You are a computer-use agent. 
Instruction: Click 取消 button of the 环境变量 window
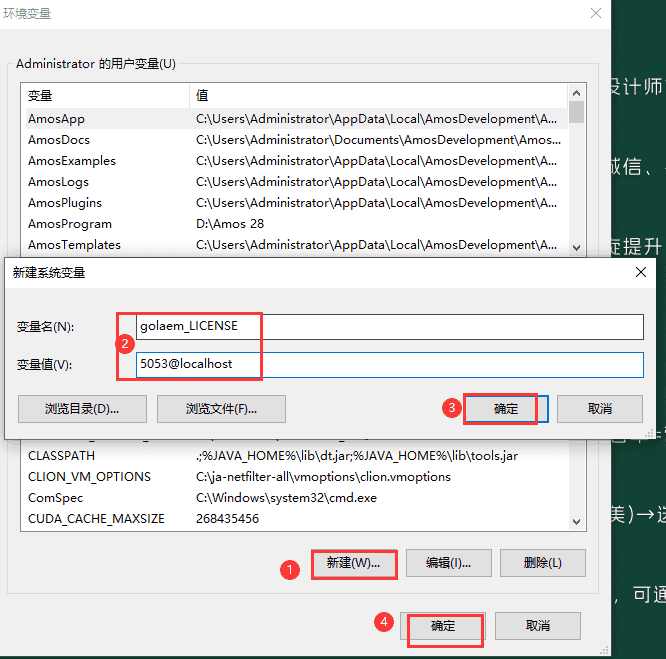pos(538,626)
